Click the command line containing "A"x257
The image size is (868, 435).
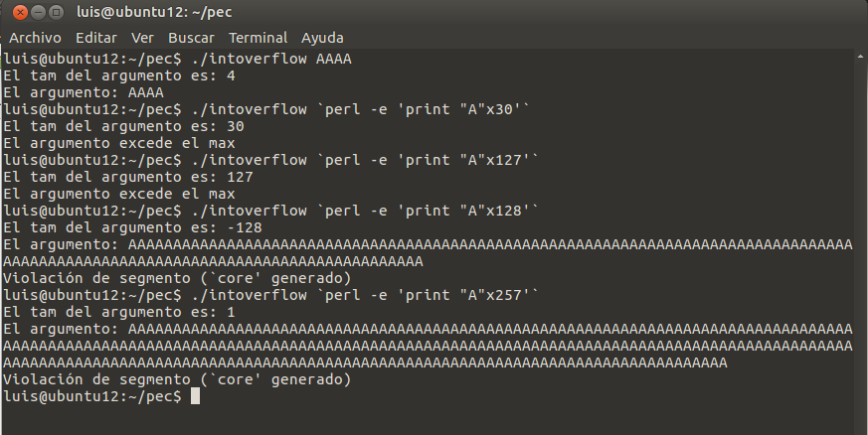point(270,295)
